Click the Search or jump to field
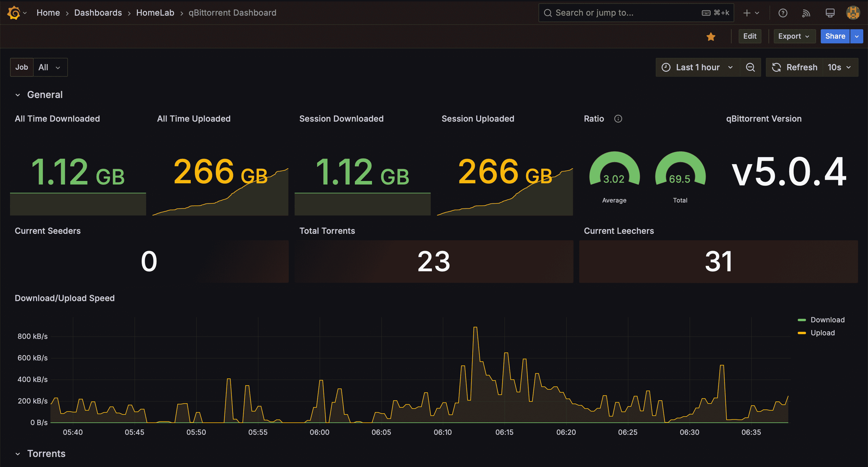The height and width of the screenshot is (467, 868). (636, 13)
